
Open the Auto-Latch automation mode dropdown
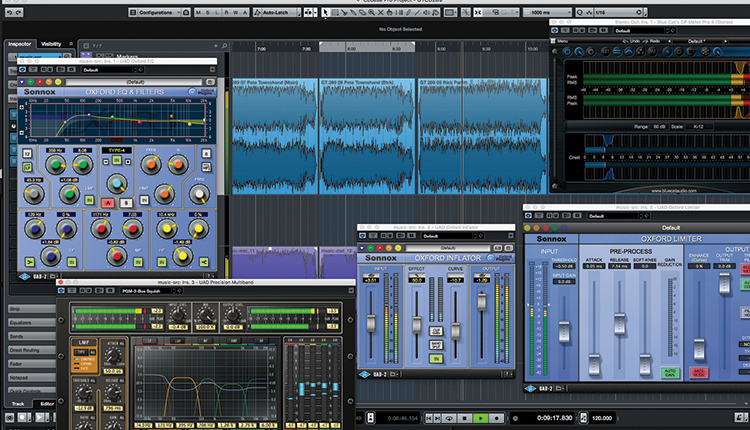point(277,12)
